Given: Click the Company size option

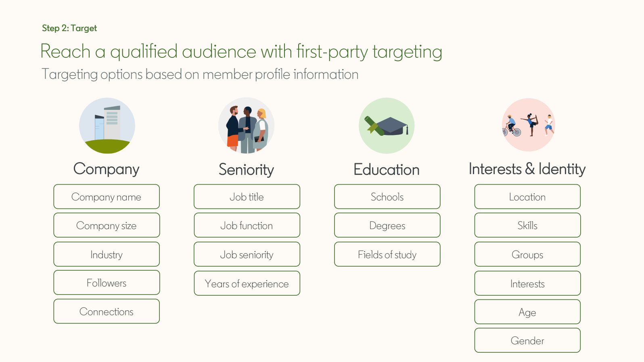Looking at the screenshot, I should pyautogui.click(x=107, y=225).
